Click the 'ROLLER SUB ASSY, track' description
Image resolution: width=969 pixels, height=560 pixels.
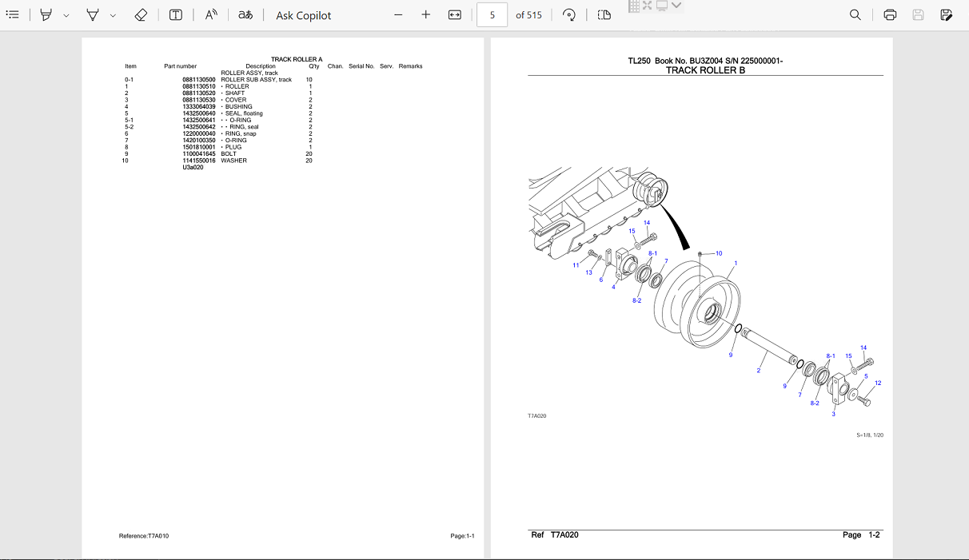pos(257,80)
